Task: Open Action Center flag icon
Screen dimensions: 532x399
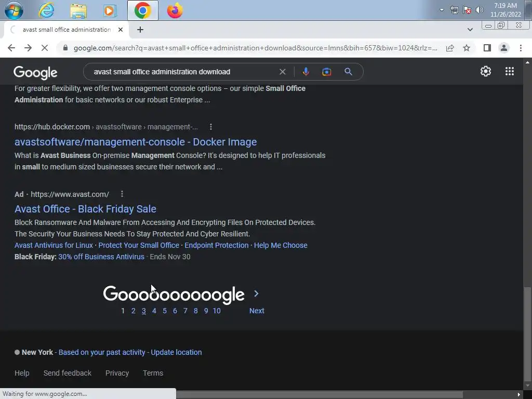Action: tap(467, 10)
